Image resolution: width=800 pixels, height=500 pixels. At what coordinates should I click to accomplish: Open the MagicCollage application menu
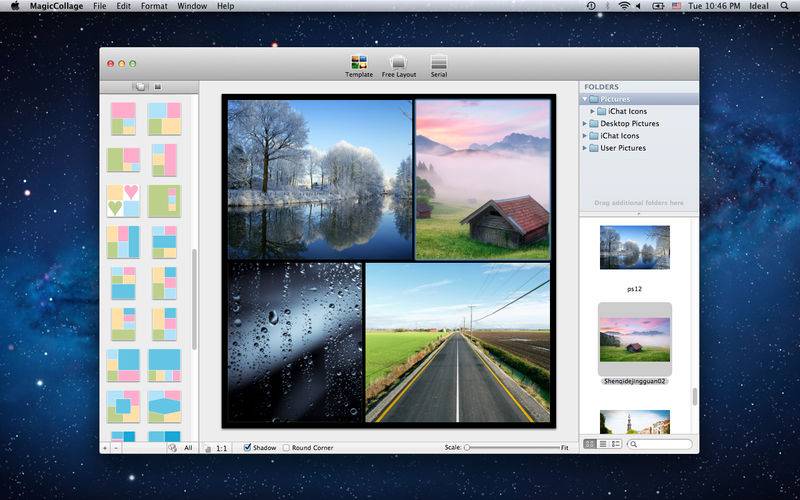point(56,6)
